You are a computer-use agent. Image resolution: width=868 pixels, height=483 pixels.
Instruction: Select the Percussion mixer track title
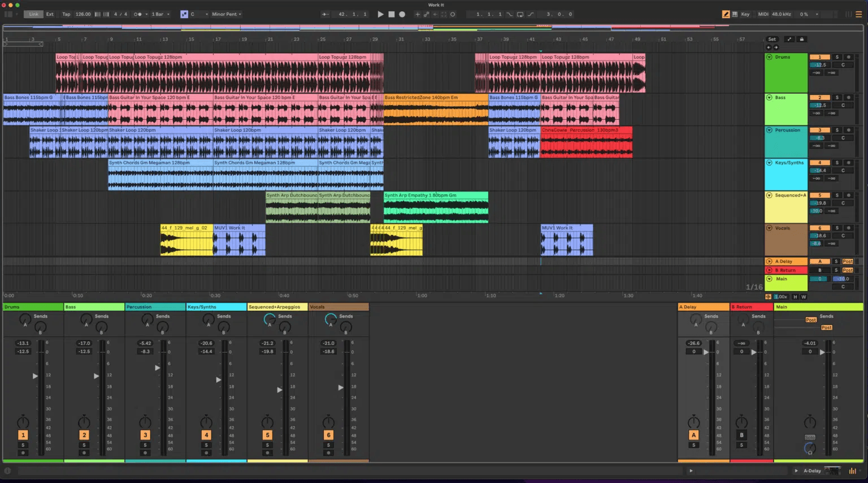click(x=155, y=307)
